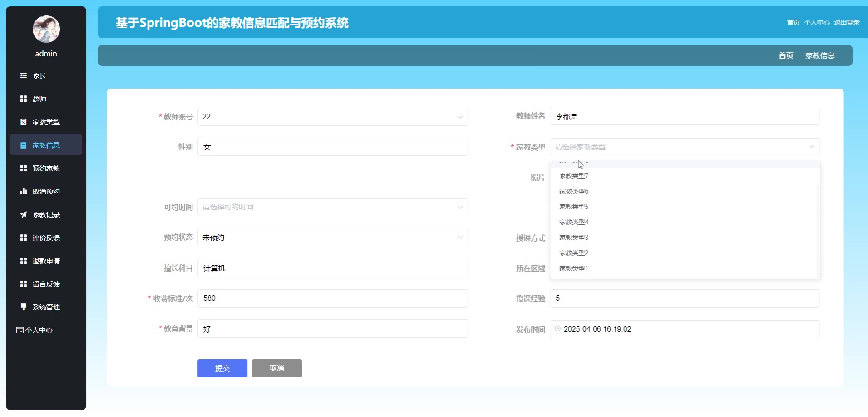Click the 收费标准/次 input field

point(332,298)
